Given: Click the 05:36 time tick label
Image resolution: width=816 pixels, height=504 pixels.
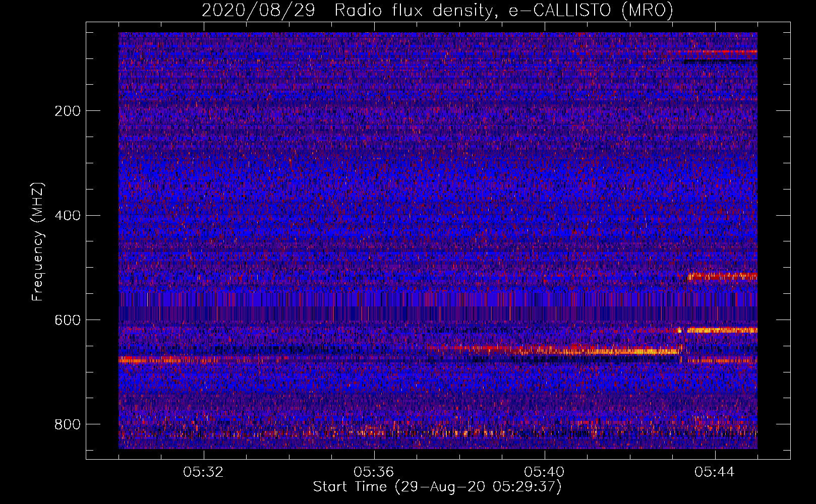Looking at the screenshot, I should point(374,472).
